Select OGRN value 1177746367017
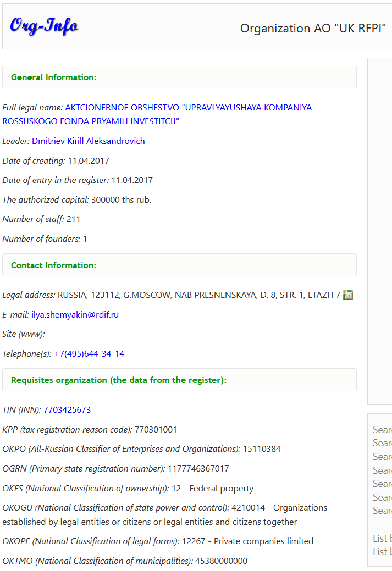392x571 pixels. tap(198, 468)
